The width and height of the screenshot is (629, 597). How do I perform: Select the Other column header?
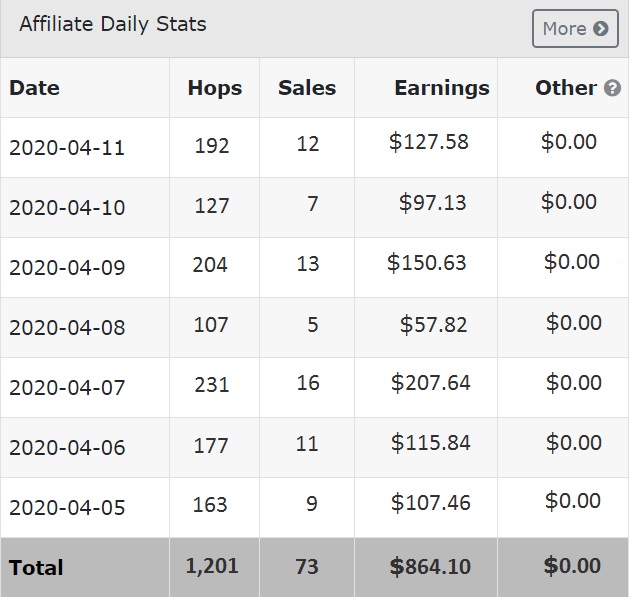(566, 88)
